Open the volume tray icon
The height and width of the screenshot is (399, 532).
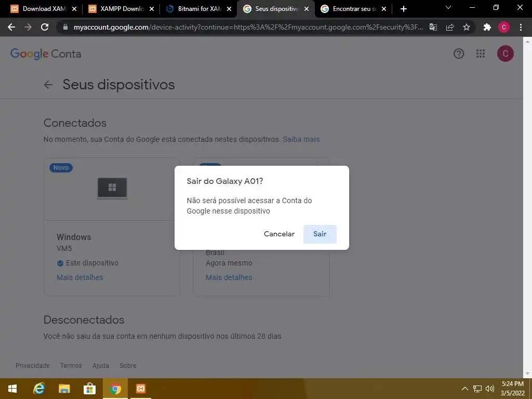point(489,389)
